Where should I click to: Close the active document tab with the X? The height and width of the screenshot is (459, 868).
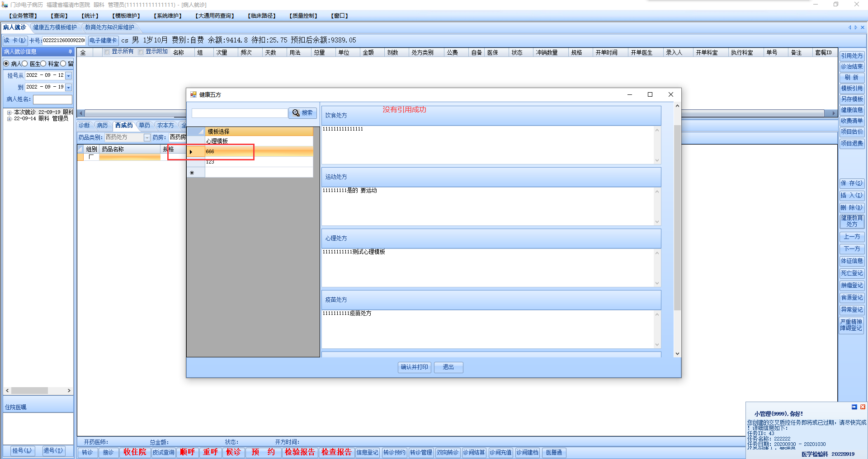click(863, 28)
